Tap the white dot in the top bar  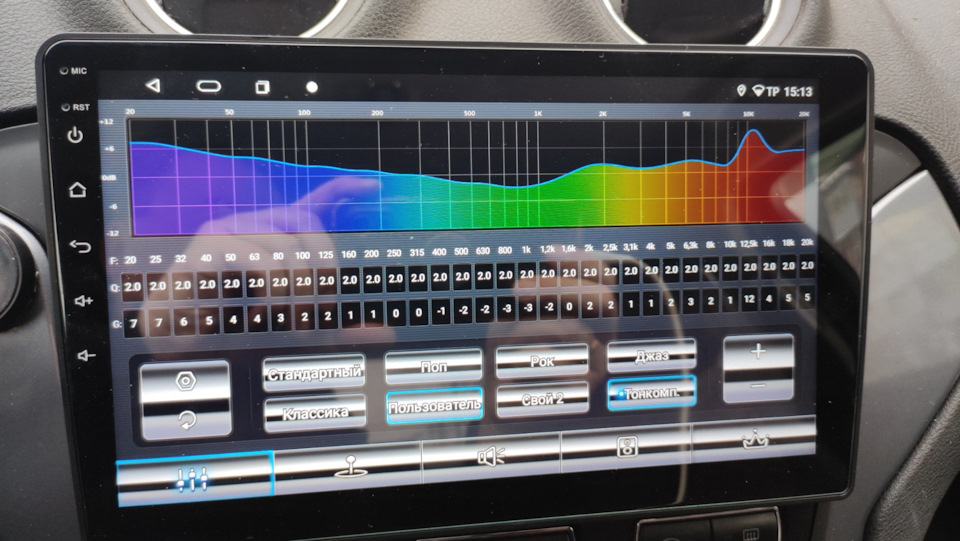312,88
